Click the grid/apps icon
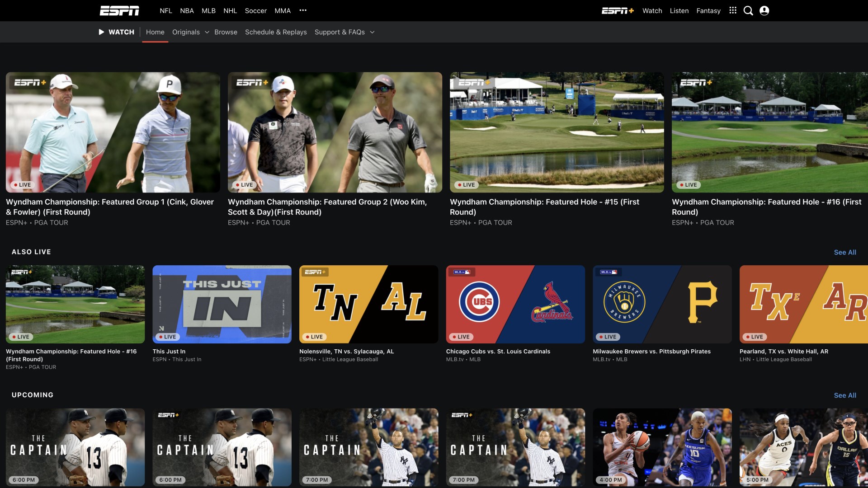Viewport: 868px width, 488px height. tap(733, 11)
